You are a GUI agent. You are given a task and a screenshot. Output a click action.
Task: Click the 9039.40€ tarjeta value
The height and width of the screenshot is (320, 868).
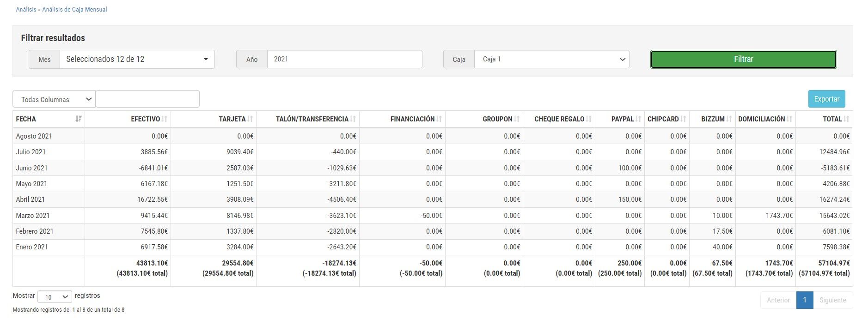click(240, 152)
